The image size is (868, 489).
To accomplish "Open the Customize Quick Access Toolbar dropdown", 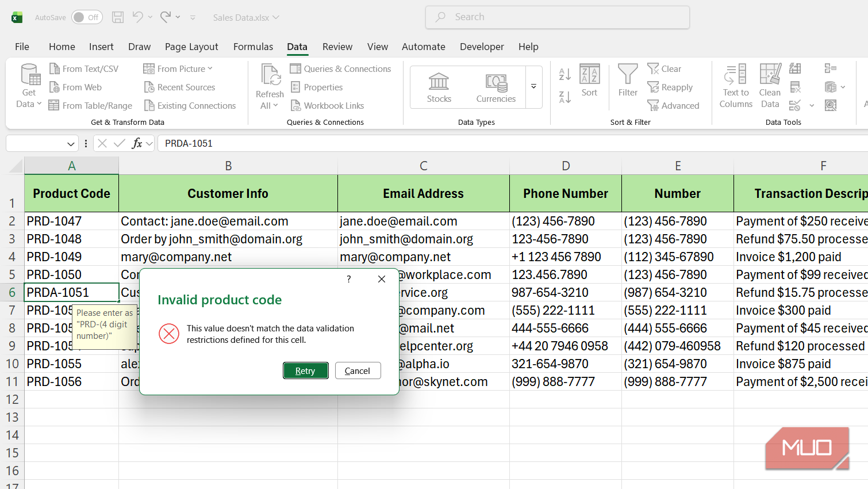I will tap(193, 18).
